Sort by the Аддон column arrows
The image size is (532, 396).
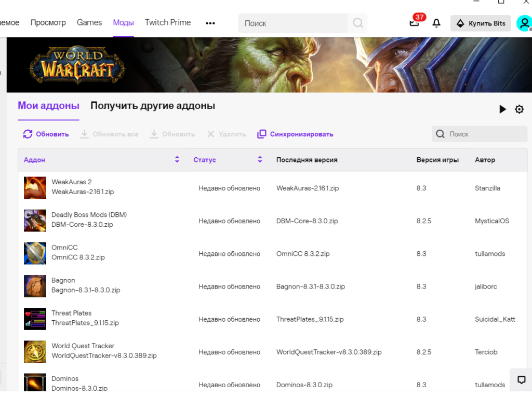177,160
